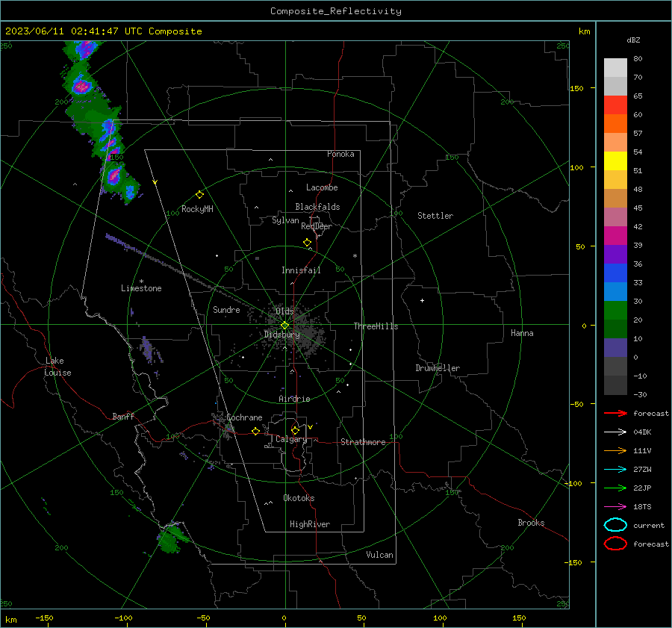Click the HighRiver label
Image resolution: width=672 pixels, height=628 pixels.
[x=310, y=524]
